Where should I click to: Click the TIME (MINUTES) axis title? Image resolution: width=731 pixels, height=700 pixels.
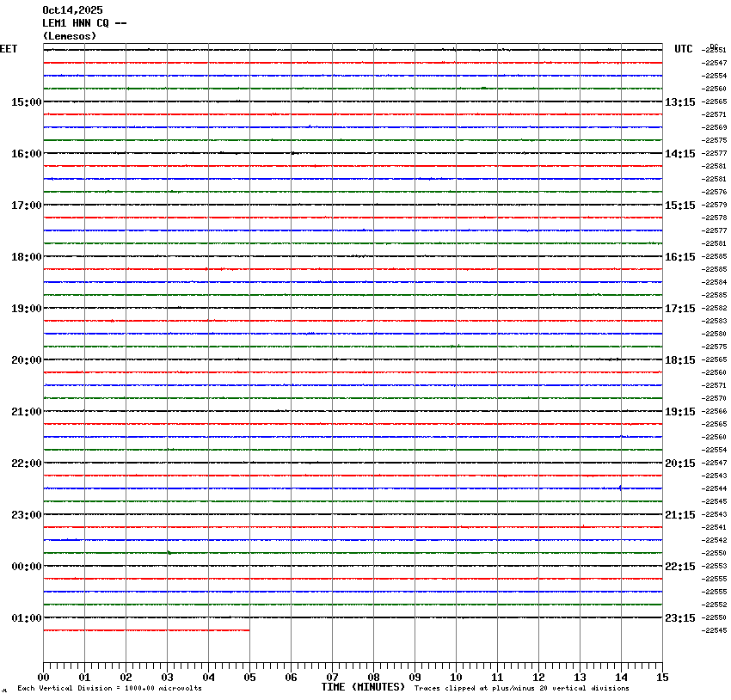pyautogui.click(x=363, y=687)
